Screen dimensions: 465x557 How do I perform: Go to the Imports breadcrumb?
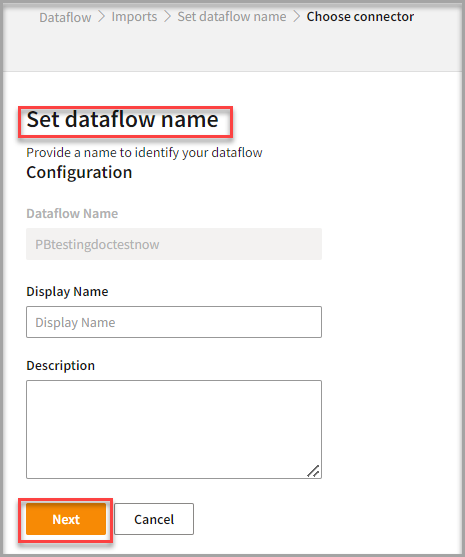coord(134,17)
